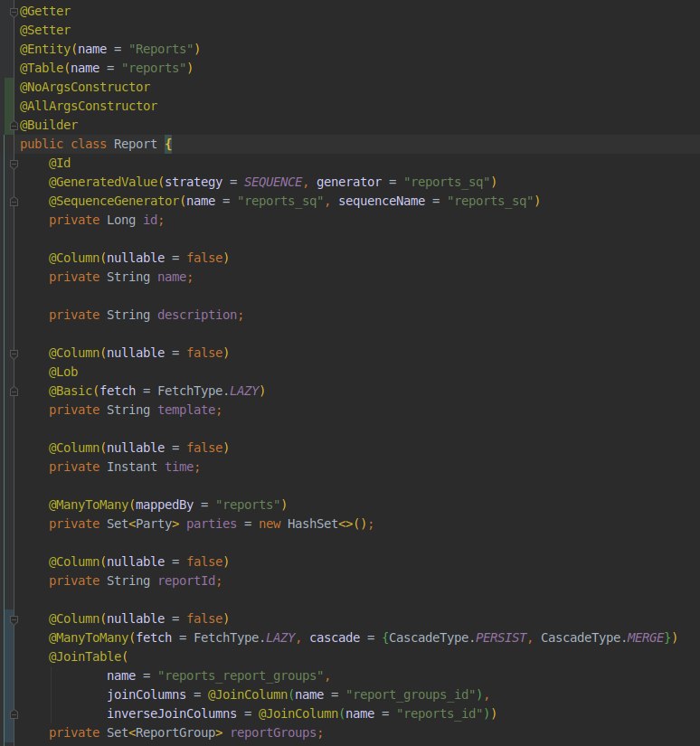Click the inverseJoinColumns attribute
700x746 pixels.
pos(172,714)
